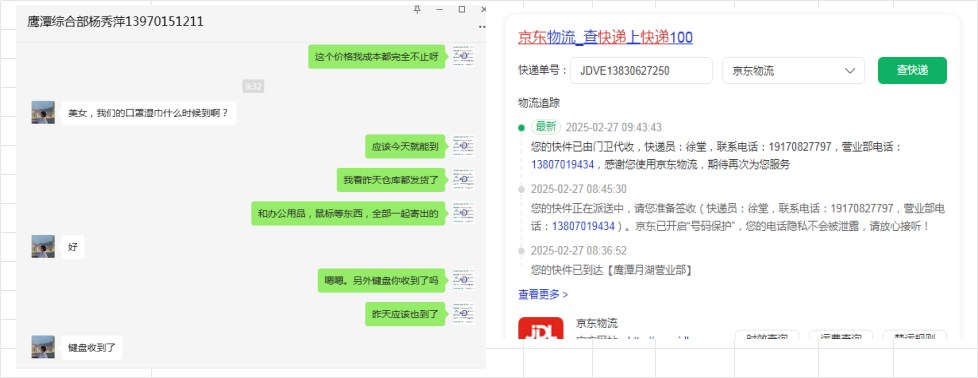Click avatar next to '我看昨天仓库都发货了' message
The height and width of the screenshot is (378, 978).
coord(463,180)
